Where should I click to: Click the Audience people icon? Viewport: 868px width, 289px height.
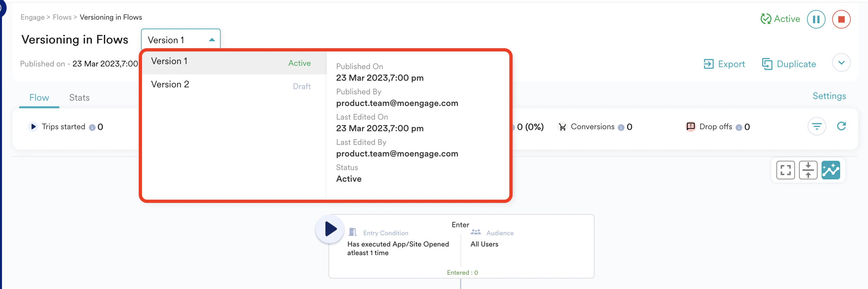click(475, 232)
